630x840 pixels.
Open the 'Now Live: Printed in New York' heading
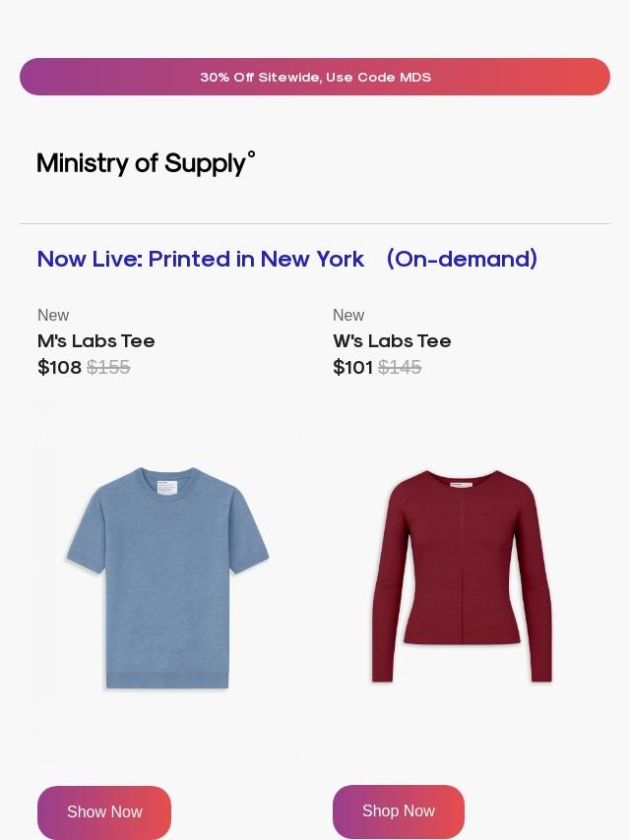pos(201,259)
